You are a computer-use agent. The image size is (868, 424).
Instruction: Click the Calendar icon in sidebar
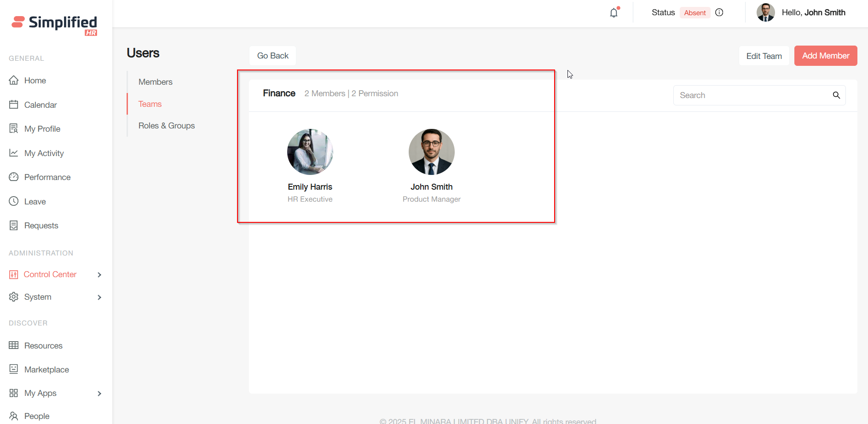14,105
